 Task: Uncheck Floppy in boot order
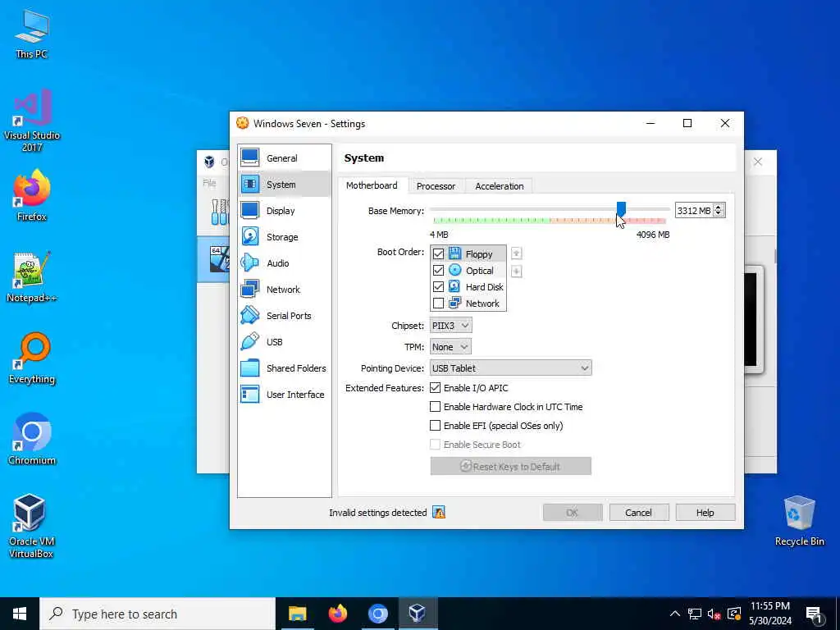click(x=438, y=254)
